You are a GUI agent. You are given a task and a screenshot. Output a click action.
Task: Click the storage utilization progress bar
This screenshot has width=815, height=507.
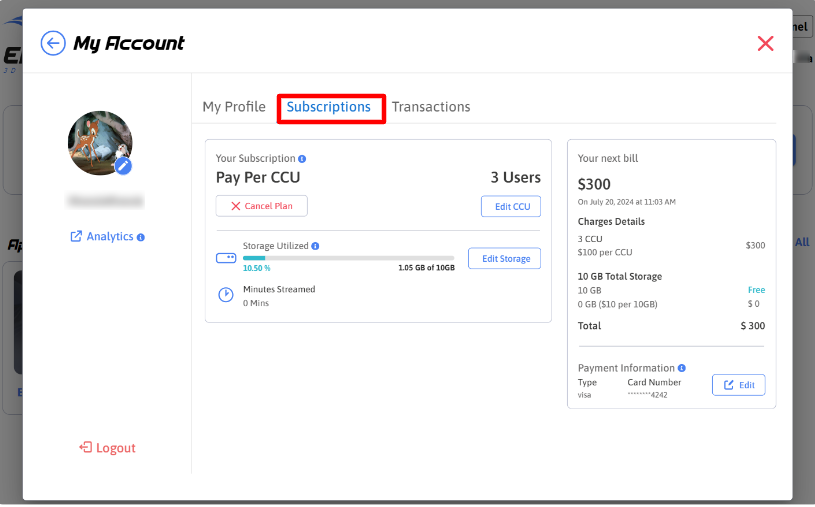348,258
